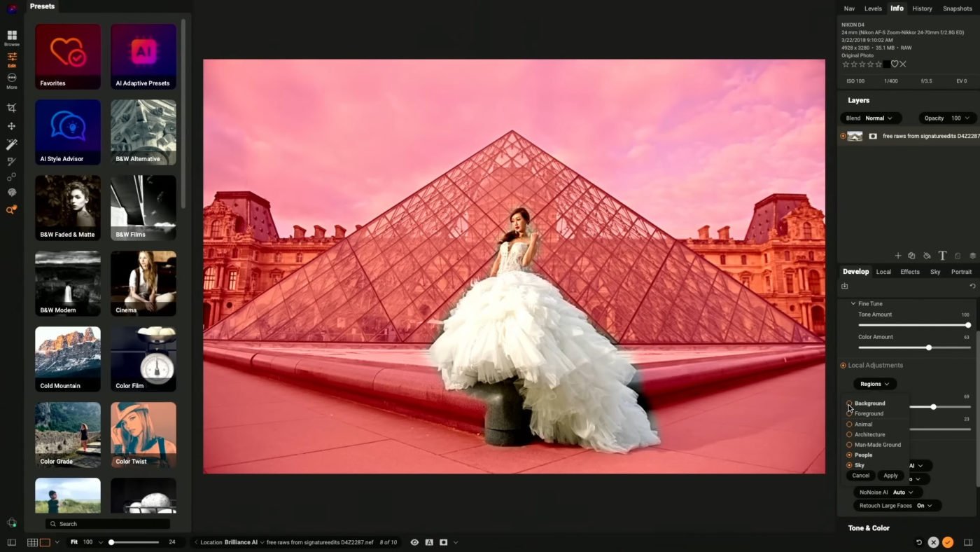Switch to the Portrait tab
Screen dimensions: 980x552
click(961, 272)
